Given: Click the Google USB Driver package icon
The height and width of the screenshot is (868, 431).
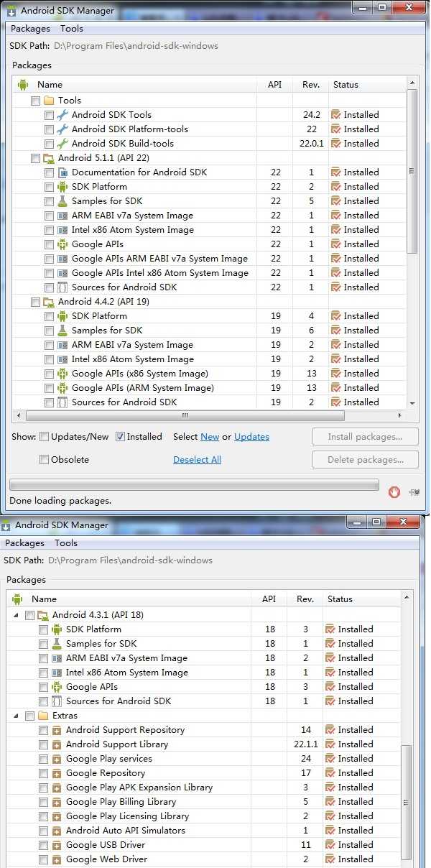Looking at the screenshot, I should (x=57, y=845).
